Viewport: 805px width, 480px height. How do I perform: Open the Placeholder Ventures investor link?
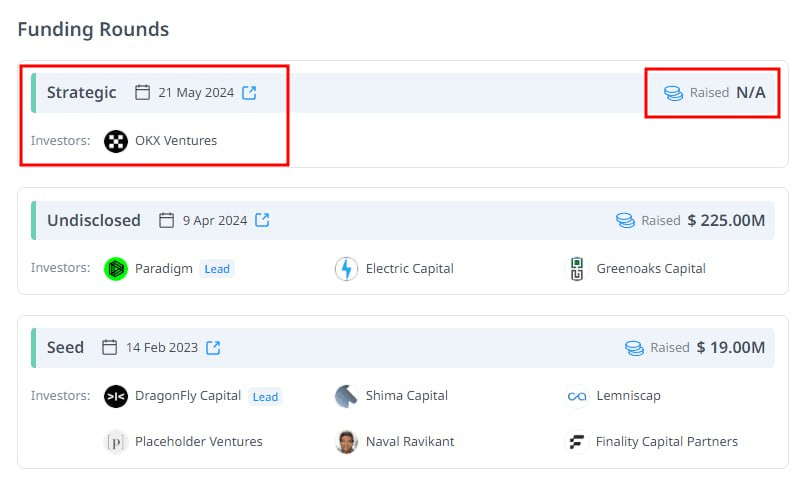[199, 442]
